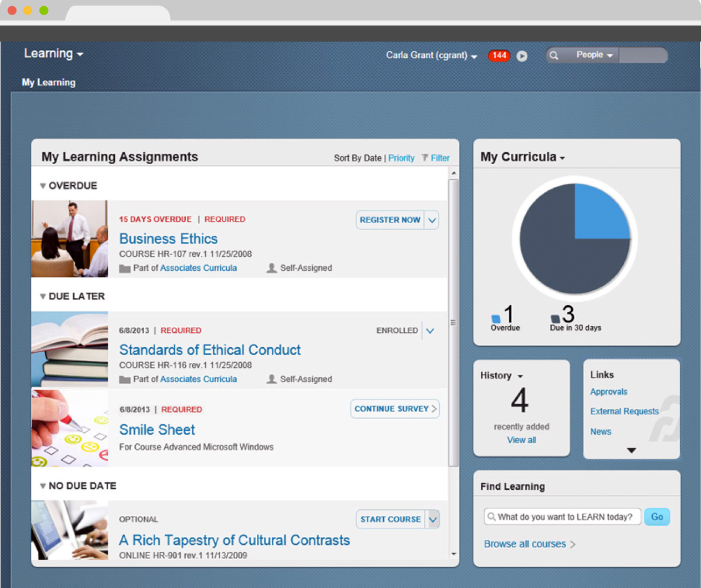This screenshot has height=588, width=701.
Task: Click the dark Due in 30 days swatch
Action: pos(555,318)
